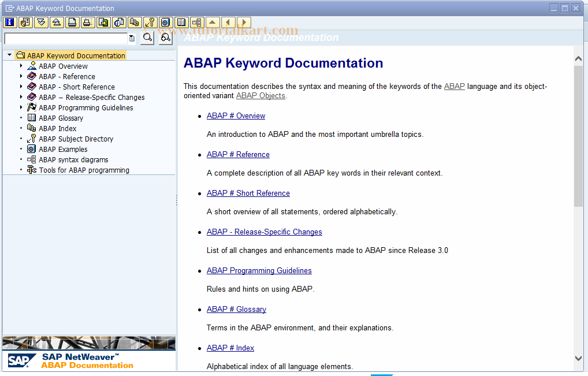This screenshot has width=588, height=376.
Task: Select ABAP Examples in the tree
Action: [x=63, y=149]
